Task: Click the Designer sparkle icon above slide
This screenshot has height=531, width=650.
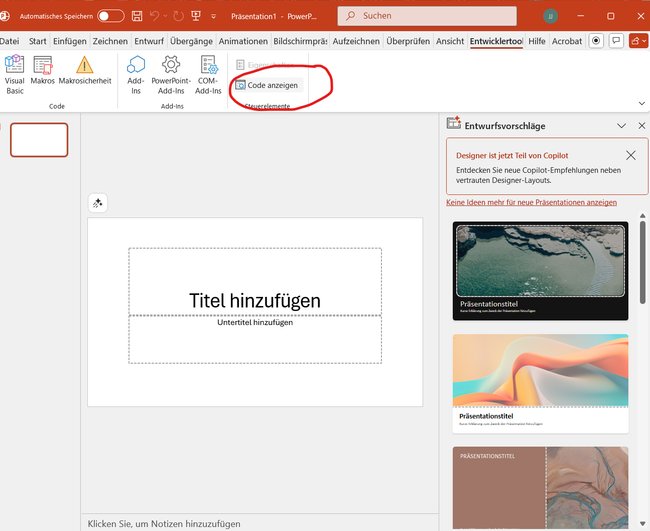Action: (98, 203)
